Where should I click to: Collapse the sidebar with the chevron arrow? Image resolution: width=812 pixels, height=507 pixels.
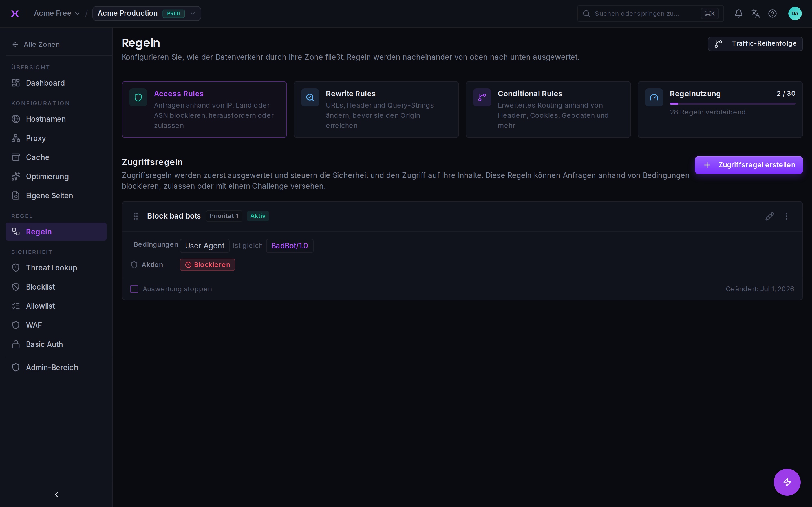click(x=56, y=495)
